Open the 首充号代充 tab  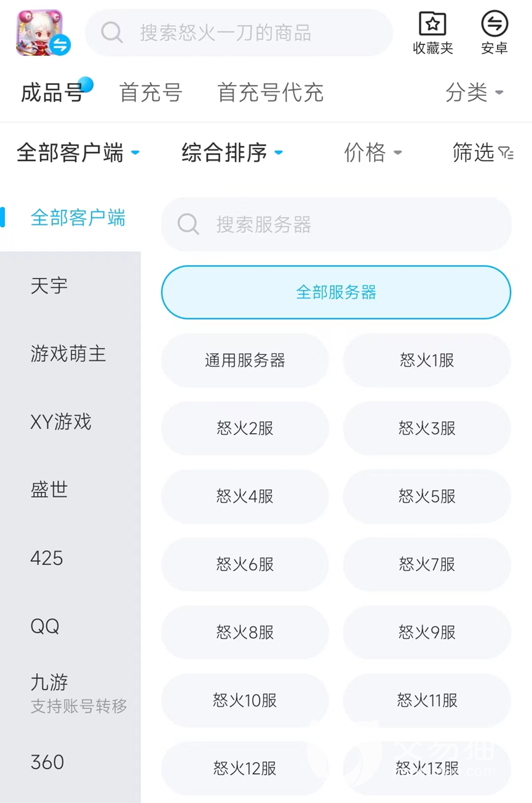(x=271, y=93)
